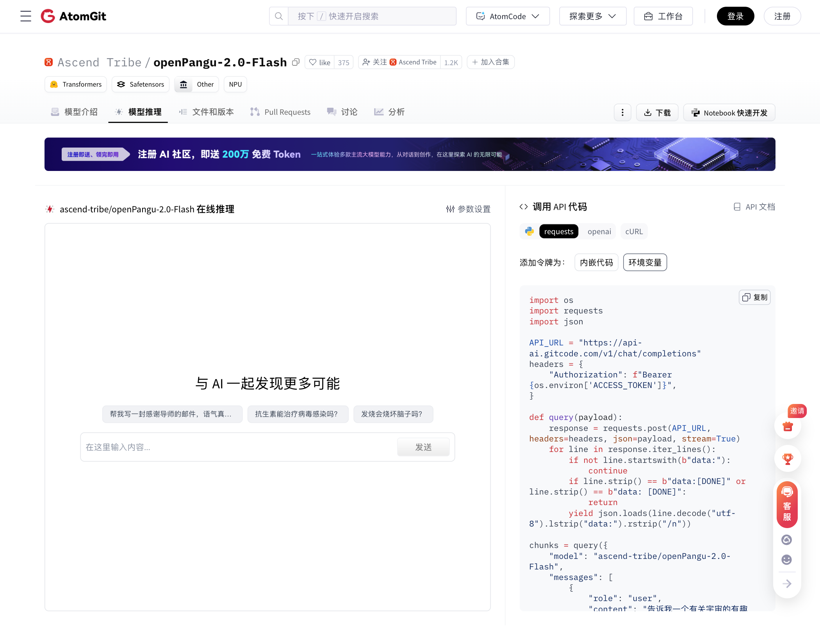820x644 pixels.
Task: Select the cURL code option
Action: click(634, 231)
